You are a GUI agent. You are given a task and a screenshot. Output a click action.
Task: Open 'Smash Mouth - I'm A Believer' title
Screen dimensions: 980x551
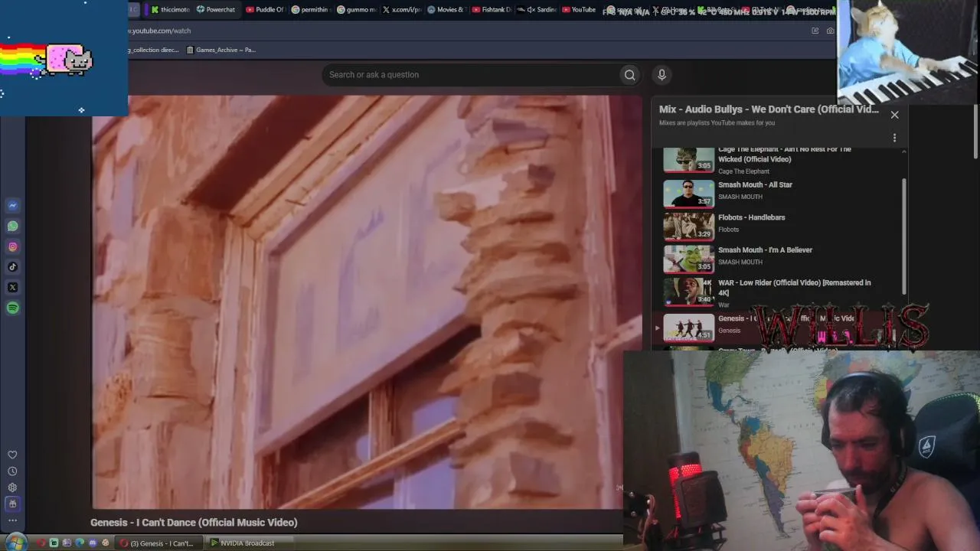coord(765,250)
